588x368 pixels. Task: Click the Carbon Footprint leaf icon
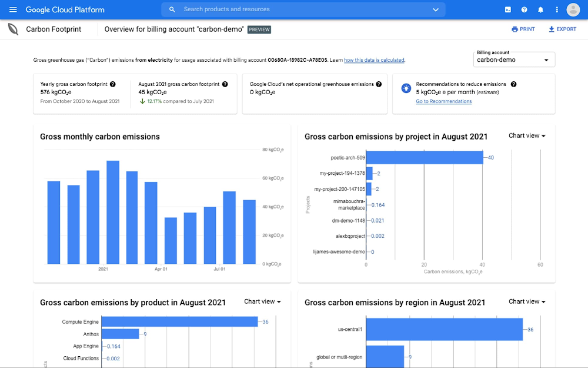click(x=14, y=29)
